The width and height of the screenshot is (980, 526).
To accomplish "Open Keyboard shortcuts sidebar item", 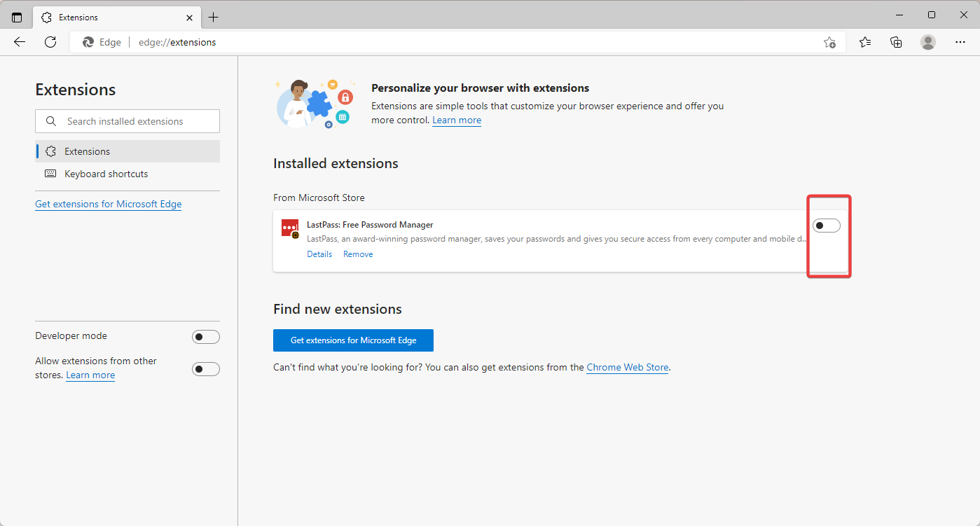I will [127, 174].
